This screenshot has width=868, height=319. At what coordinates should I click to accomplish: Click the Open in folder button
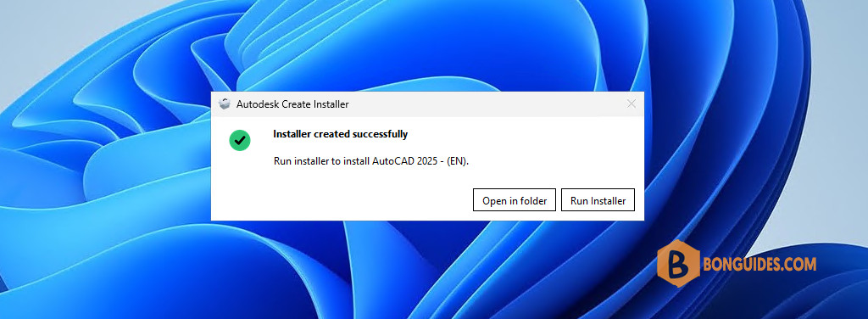point(515,200)
